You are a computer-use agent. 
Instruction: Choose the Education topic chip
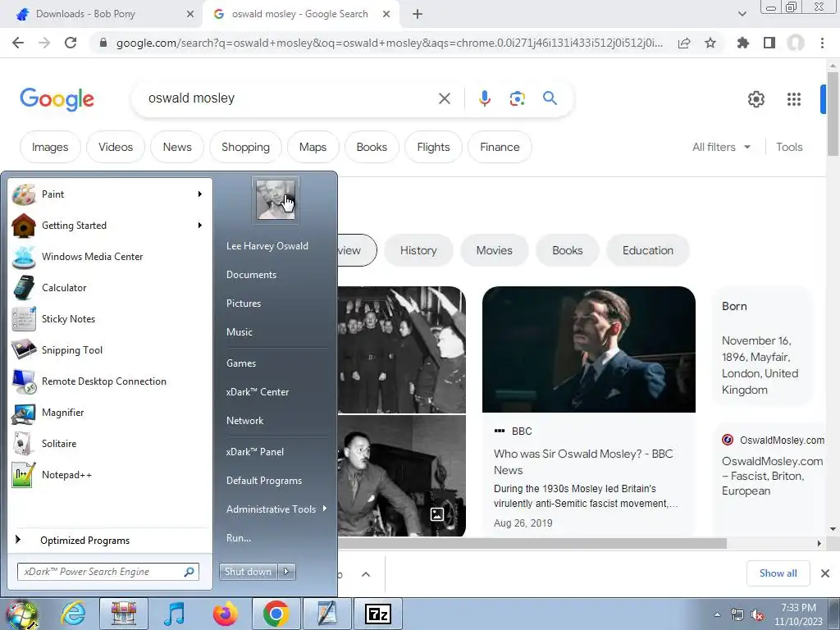[x=648, y=250]
